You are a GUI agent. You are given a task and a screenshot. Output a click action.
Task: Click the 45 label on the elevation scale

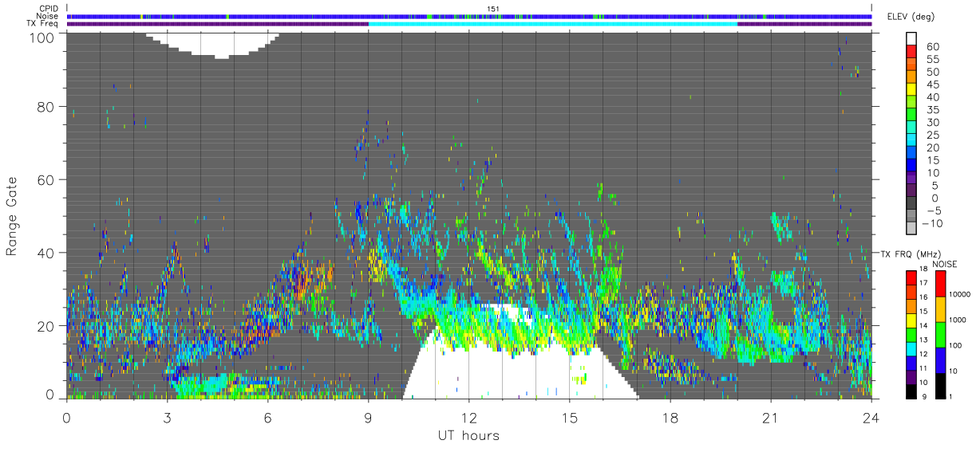932,85
